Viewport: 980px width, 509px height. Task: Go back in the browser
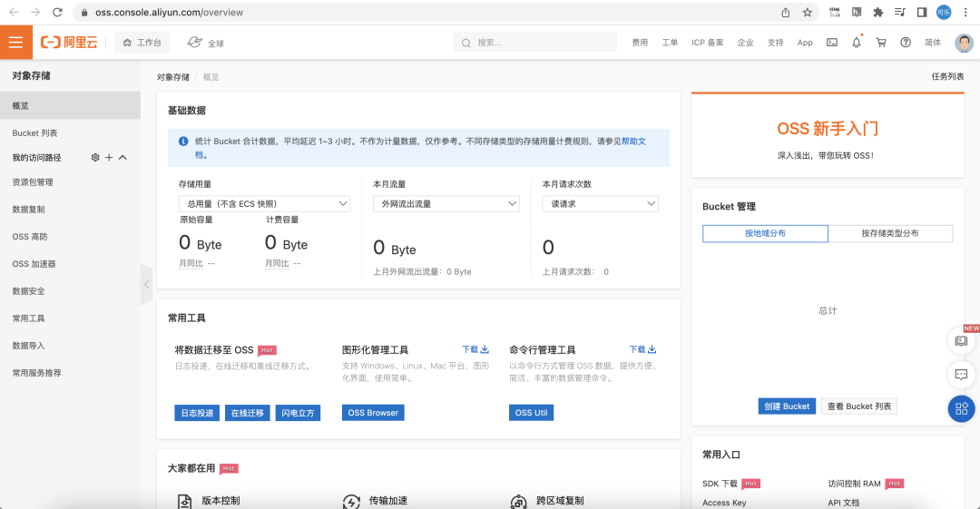pyautogui.click(x=14, y=12)
